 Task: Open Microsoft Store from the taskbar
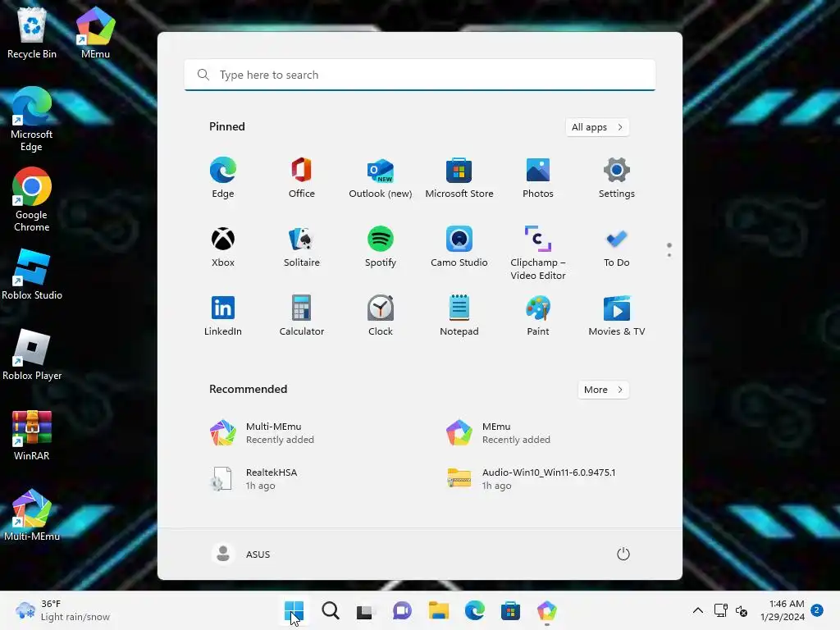[x=510, y=610]
